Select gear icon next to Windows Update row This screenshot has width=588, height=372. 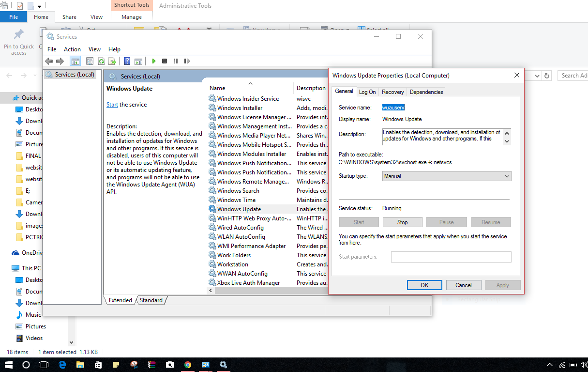coord(212,209)
